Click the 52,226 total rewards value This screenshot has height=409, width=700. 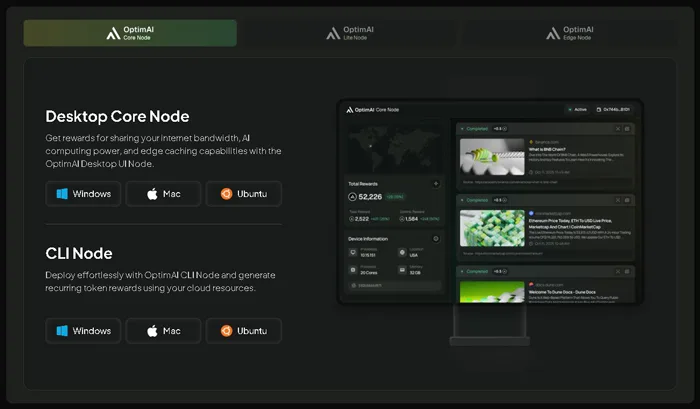[x=370, y=197]
